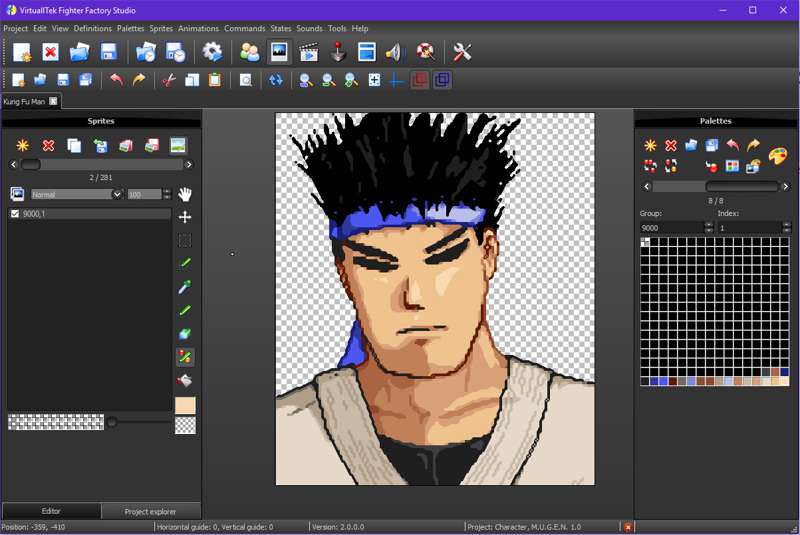Toggle the red overlapping squares toolbar button
The height and width of the screenshot is (535, 800).
[x=419, y=80]
